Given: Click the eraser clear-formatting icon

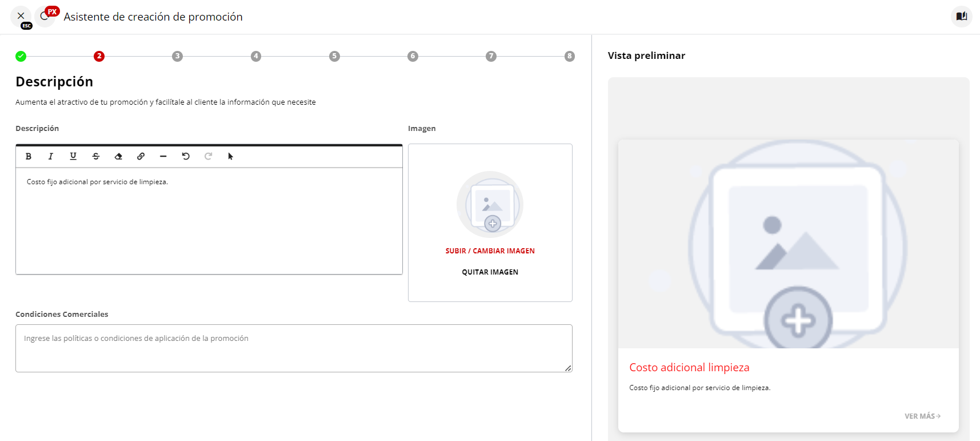Looking at the screenshot, I should (118, 156).
